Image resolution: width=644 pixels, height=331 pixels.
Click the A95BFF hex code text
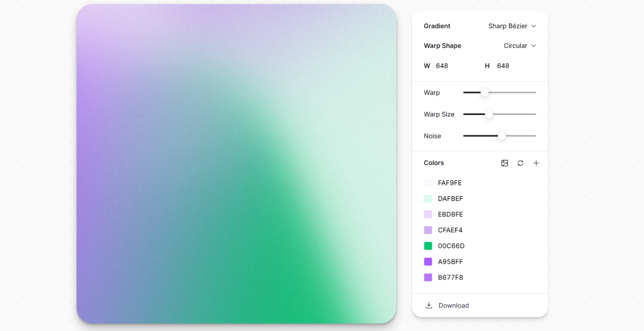(x=450, y=262)
